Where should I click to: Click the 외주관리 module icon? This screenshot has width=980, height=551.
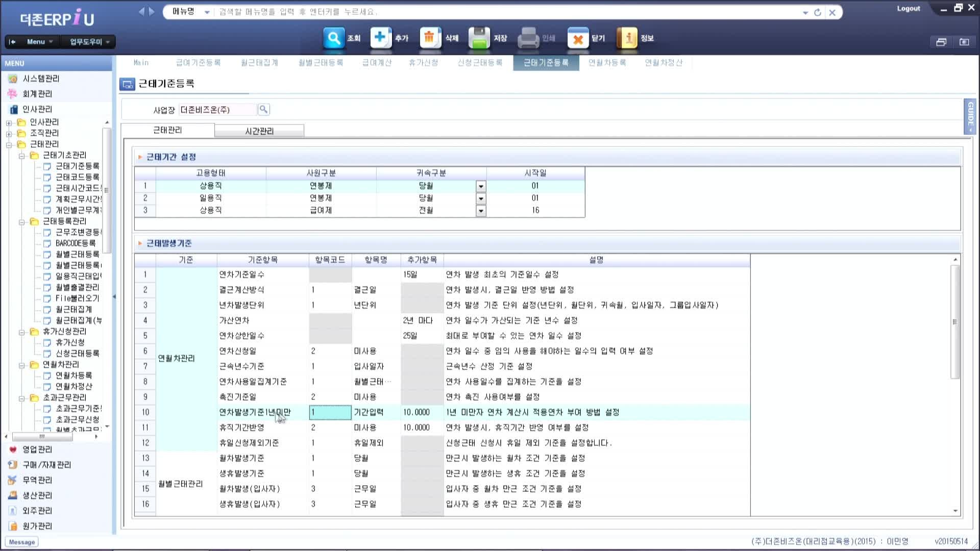tap(13, 511)
